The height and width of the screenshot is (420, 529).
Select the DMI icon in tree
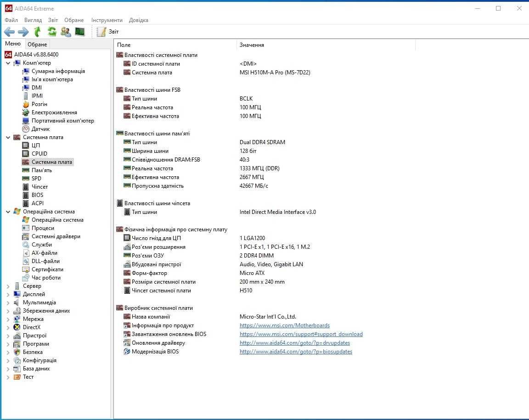click(x=26, y=88)
